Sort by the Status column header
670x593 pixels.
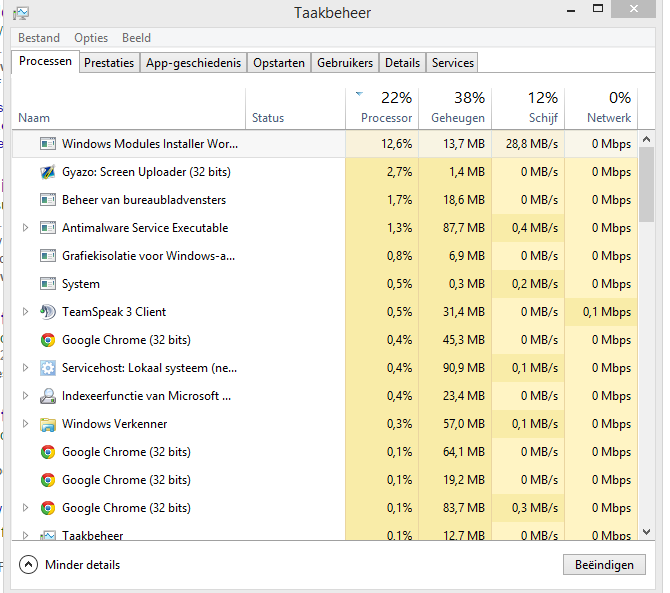pyautogui.click(x=295, y=109)
